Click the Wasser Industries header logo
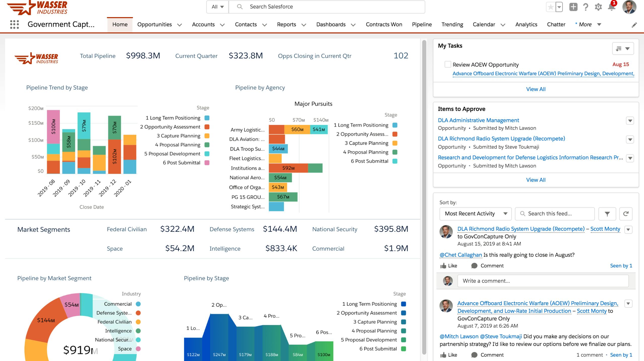Screen dimensions: 644x361 pyautogui.click(x=37, y=7)
